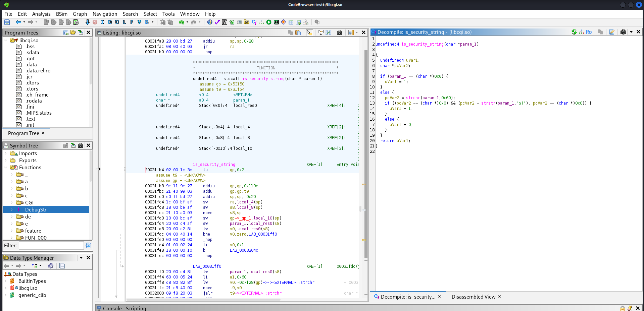
Task: Switch to the Disassembled View tab
Action: 473,297
